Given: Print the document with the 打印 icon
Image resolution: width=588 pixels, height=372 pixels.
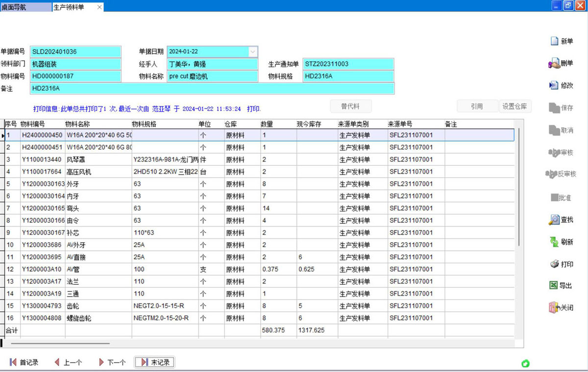Looking at the screenshot, I should click(554, 264).
